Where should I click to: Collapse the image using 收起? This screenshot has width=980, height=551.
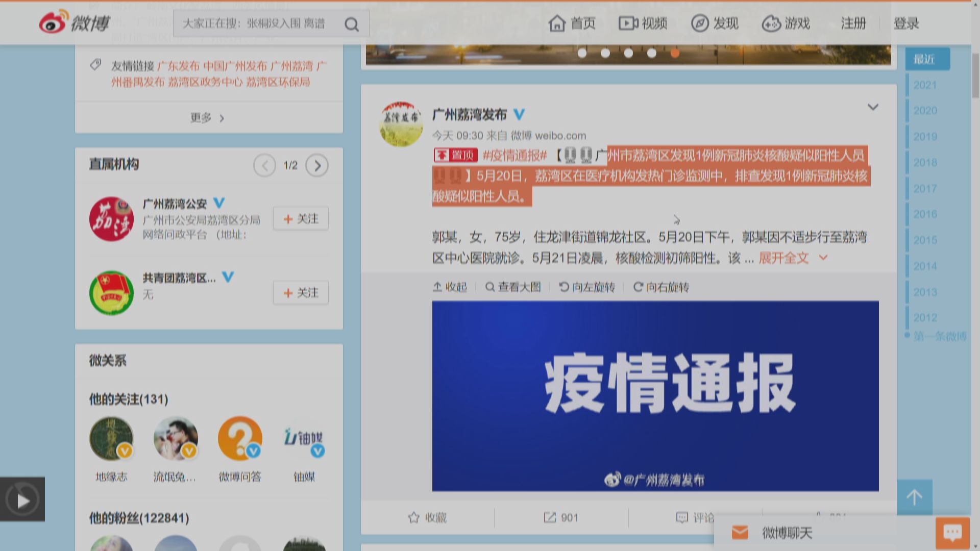tap(450, 287)
